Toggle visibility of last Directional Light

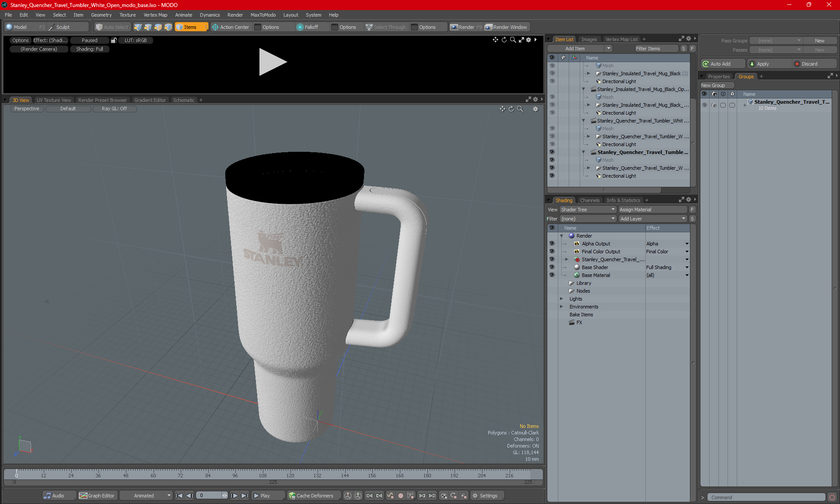point(552,176)
